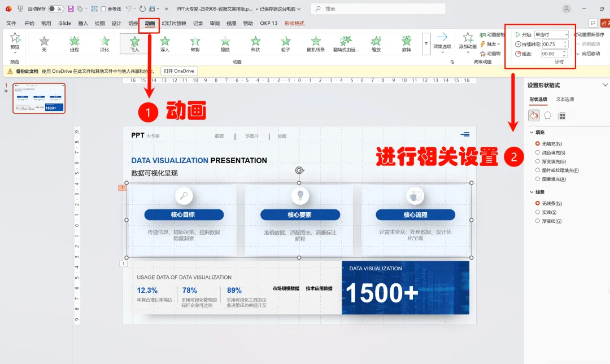Click the 核心目标 blue pill button
Image resolution: width=610 pixels, height=364 pixels.
tap(184, 214)
